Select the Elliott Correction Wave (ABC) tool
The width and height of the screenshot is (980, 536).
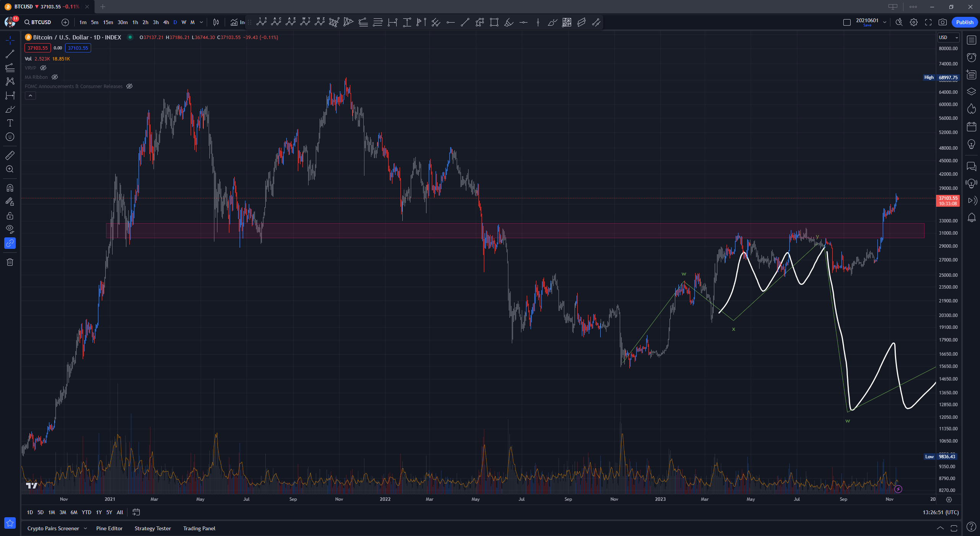tap(276, 22)
